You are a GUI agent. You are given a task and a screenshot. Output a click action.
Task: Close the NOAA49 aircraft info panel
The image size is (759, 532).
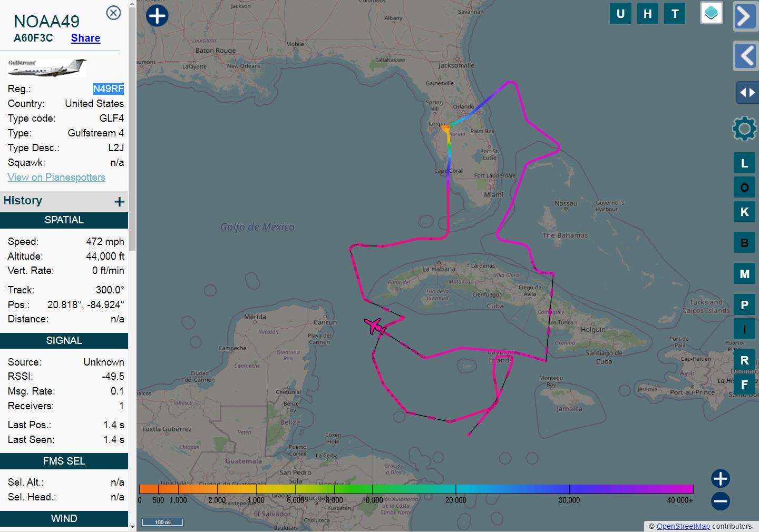coord(113,13)
